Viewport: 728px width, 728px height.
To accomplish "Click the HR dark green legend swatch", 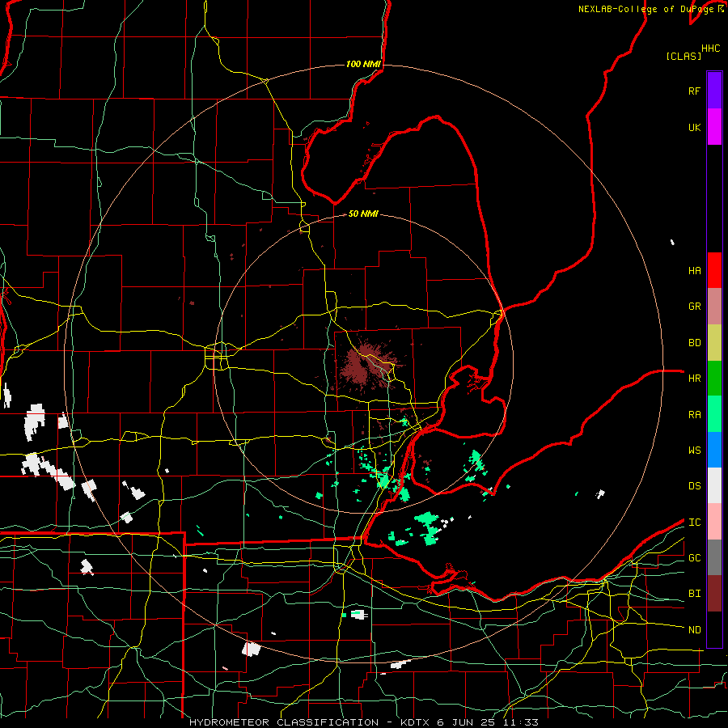I will tap(714, 378).
